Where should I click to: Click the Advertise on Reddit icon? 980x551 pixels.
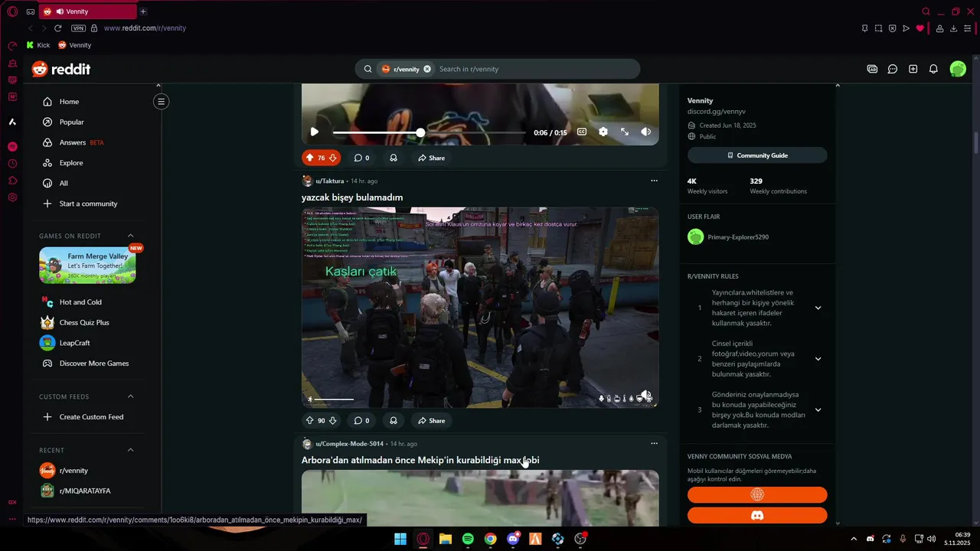pos(872,69)
